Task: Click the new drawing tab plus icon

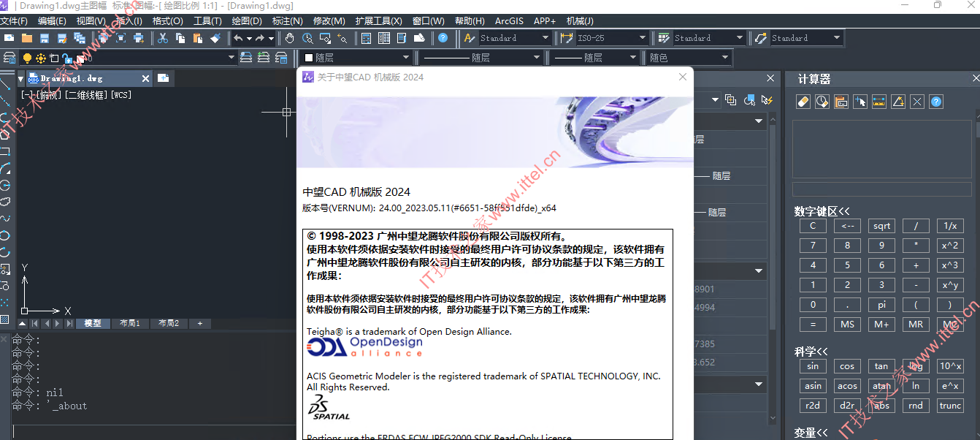Action: pyautogui.click(x=163, y=78)
